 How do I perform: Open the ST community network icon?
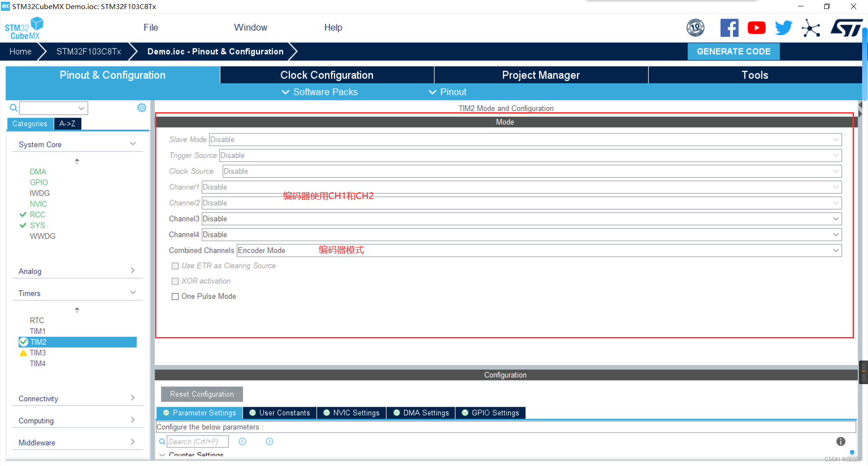811,28
